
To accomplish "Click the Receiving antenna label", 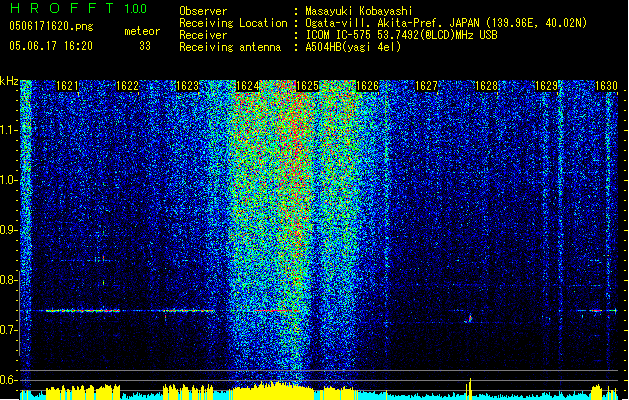I will pos(230,47).
